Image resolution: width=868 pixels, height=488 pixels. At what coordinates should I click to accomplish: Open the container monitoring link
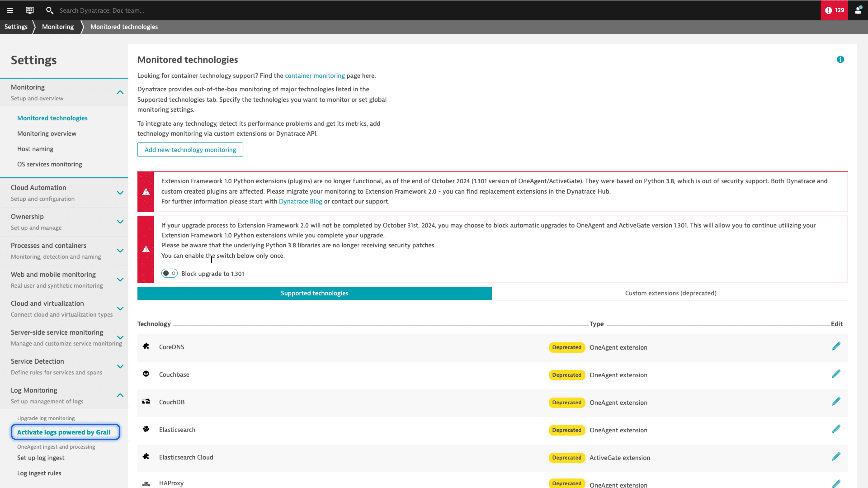315,76
